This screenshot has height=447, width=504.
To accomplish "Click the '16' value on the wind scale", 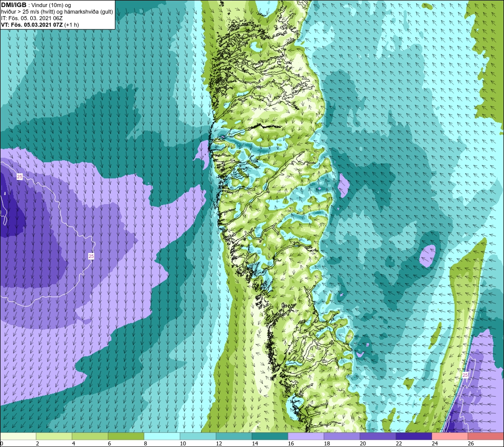I will (291, 443).
